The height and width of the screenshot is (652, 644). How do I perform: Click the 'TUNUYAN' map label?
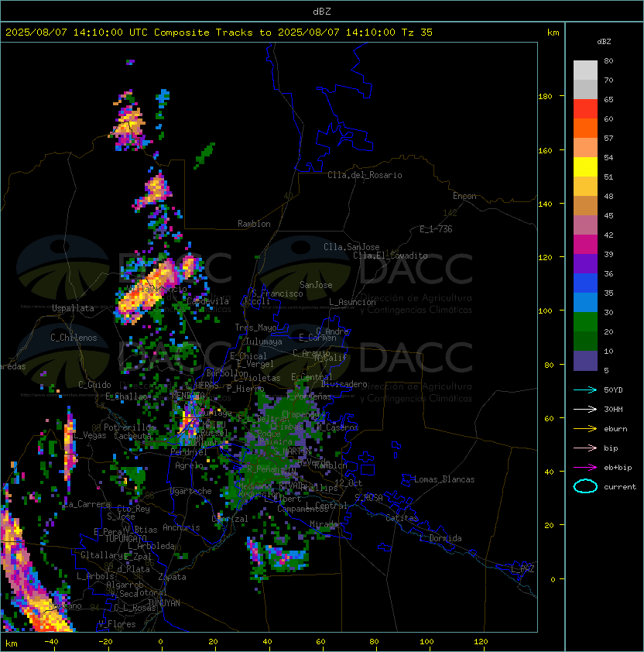point(164,603)
